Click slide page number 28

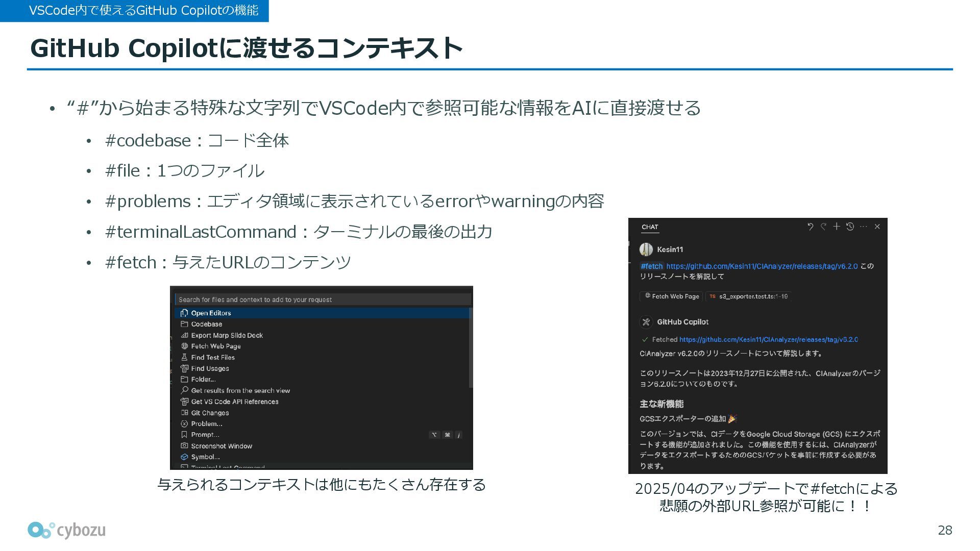click(945, 531)
